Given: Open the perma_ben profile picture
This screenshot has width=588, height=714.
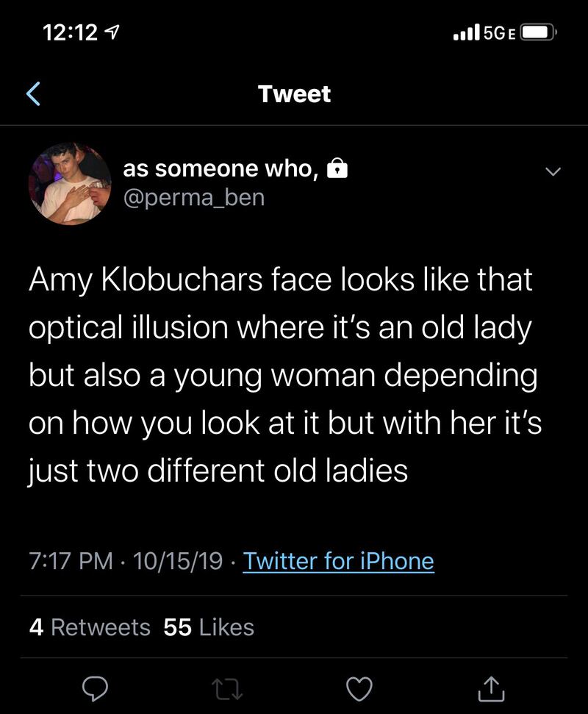Looking at the screenshot, I should tap(69, 183).
